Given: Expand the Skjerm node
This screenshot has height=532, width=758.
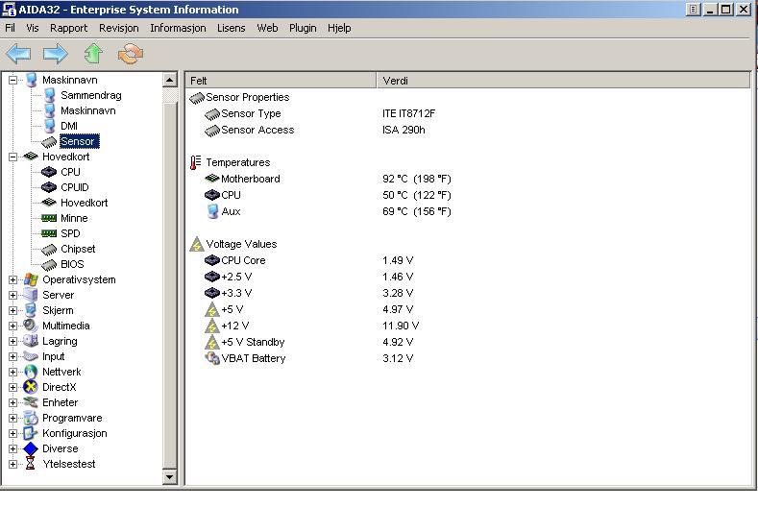Looking at the screenshot, I should tap(13, 311).
